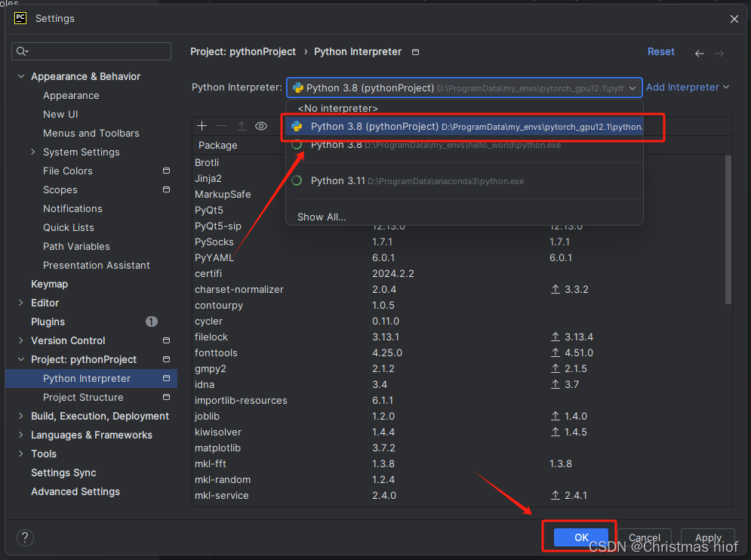Expand the Version Control section

click(21, 340)
